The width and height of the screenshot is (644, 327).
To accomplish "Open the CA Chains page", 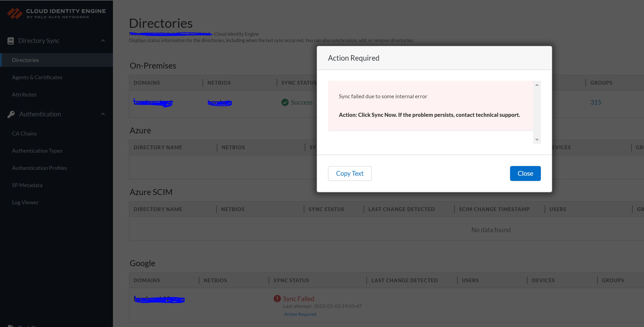I will [x=24, y=133].
